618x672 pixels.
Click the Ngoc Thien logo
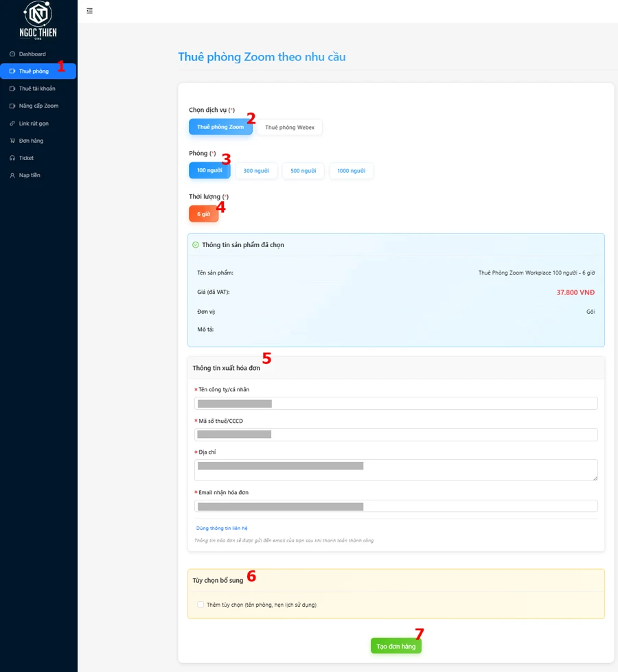point(38,21)
